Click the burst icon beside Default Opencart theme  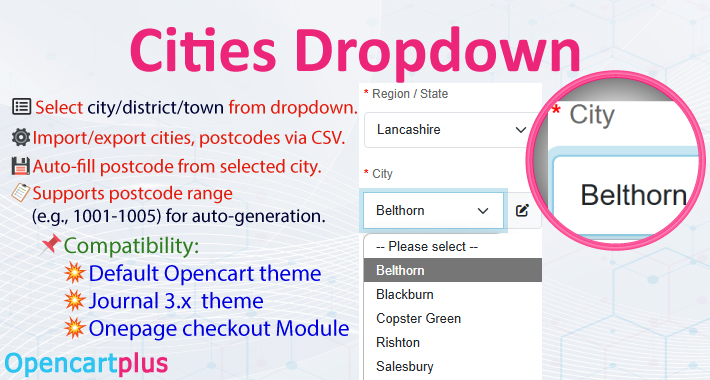(74, 273)
